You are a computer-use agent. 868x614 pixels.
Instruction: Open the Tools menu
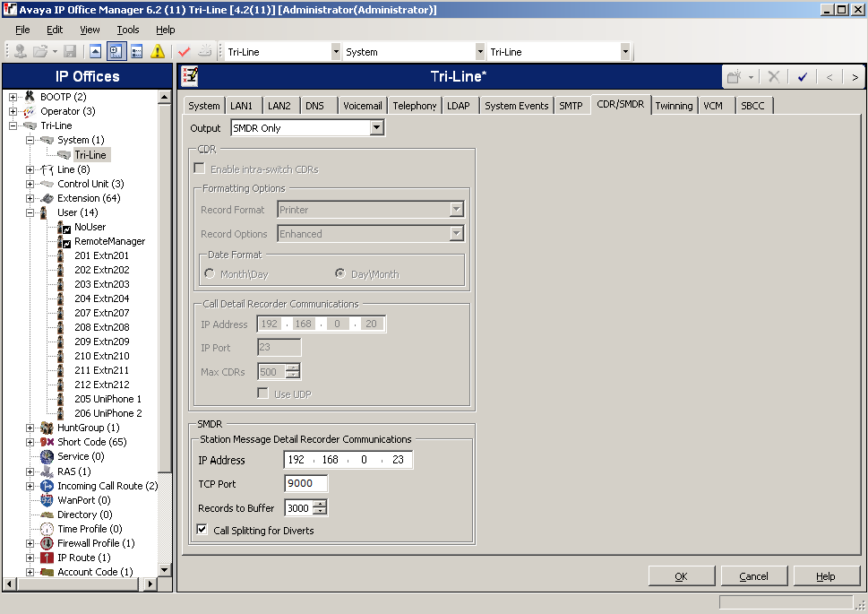[127, 29]
